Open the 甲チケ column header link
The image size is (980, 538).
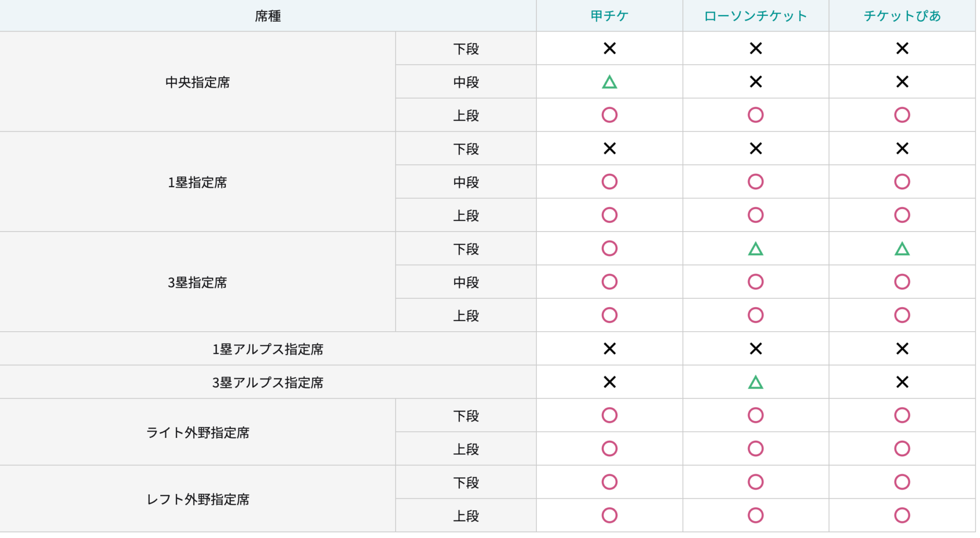pyautogui.click(x=609, y=16)
